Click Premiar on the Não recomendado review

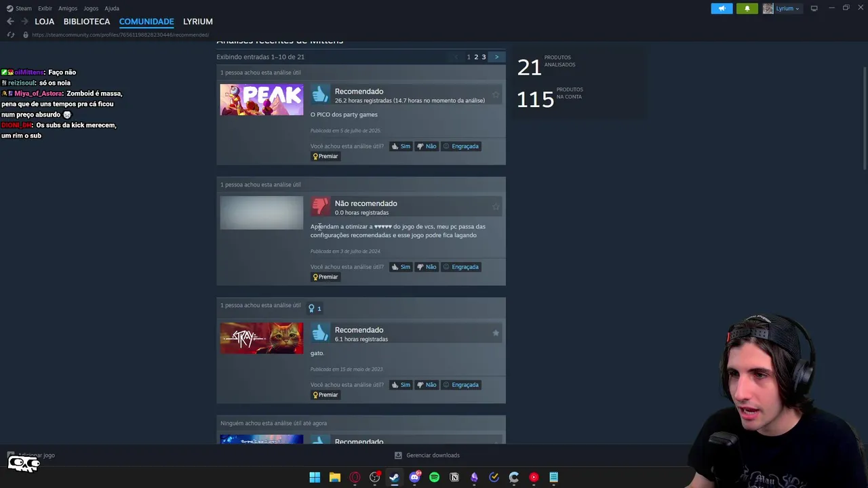[325, 277]
